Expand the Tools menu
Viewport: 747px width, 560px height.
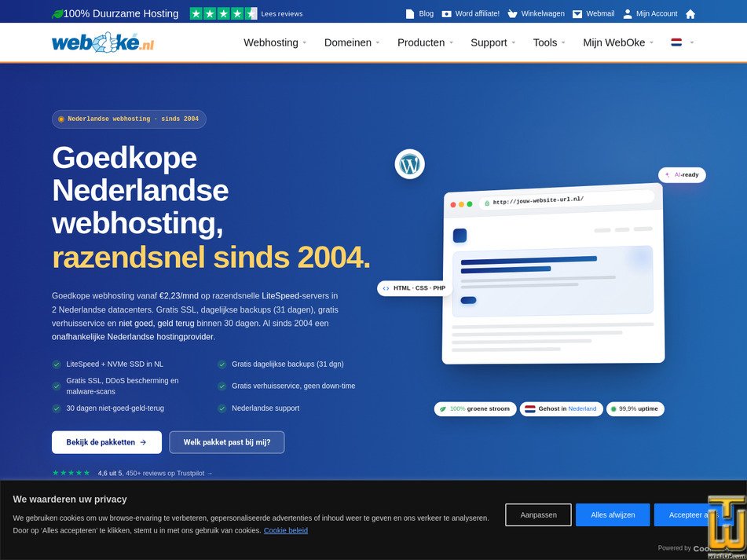549,42
